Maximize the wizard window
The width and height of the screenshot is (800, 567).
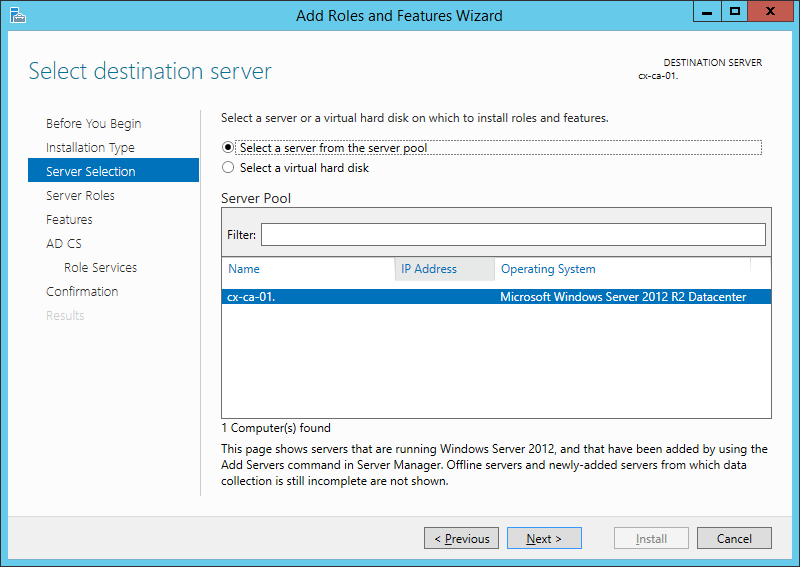(x=735, y=12)
